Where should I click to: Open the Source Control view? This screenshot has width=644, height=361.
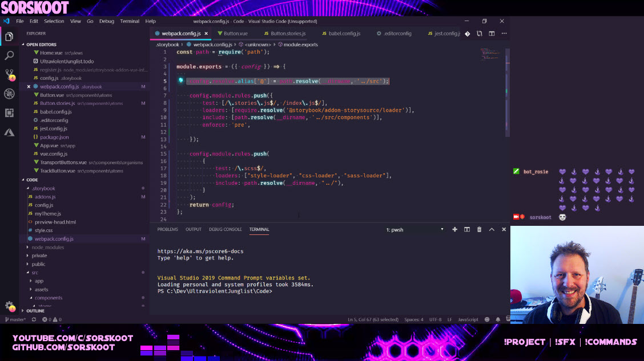pyautogui.click(x=9, y=75)
